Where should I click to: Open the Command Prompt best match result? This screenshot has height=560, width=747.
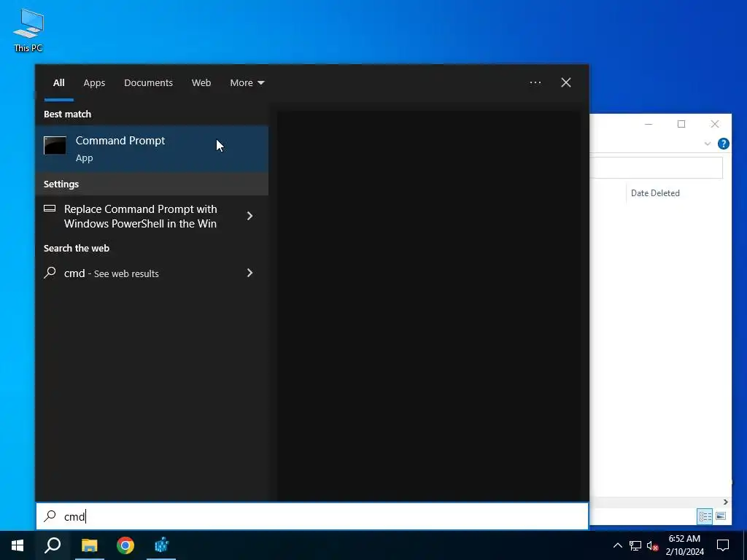pyautogui.click(x=152, y=149)
